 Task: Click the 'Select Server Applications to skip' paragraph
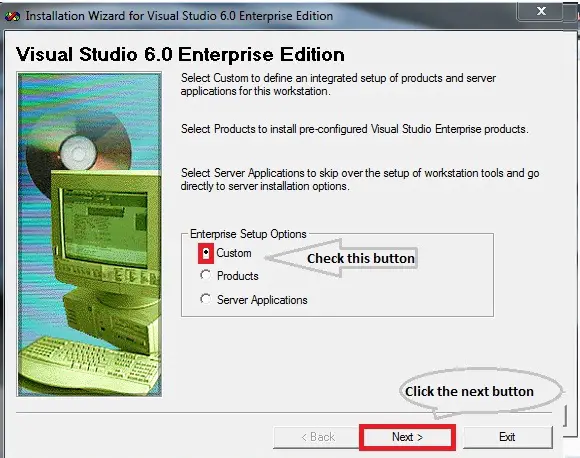360,179
